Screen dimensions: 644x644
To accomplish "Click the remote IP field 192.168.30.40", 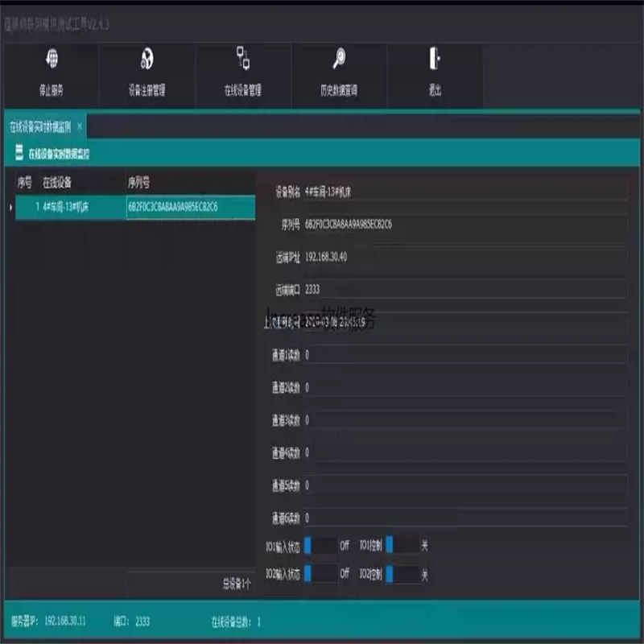I will pyautogui.click(x=466, y=257).
